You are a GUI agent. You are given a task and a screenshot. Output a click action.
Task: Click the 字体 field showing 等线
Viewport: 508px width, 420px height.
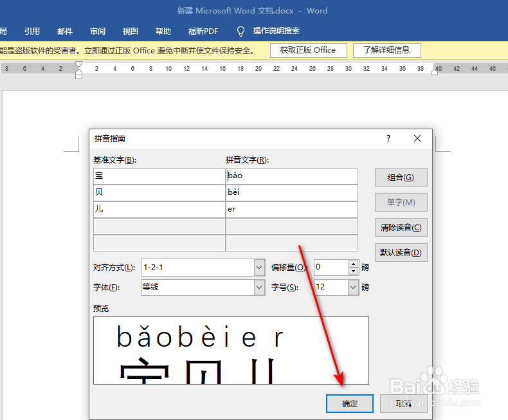tap(197, 288)
